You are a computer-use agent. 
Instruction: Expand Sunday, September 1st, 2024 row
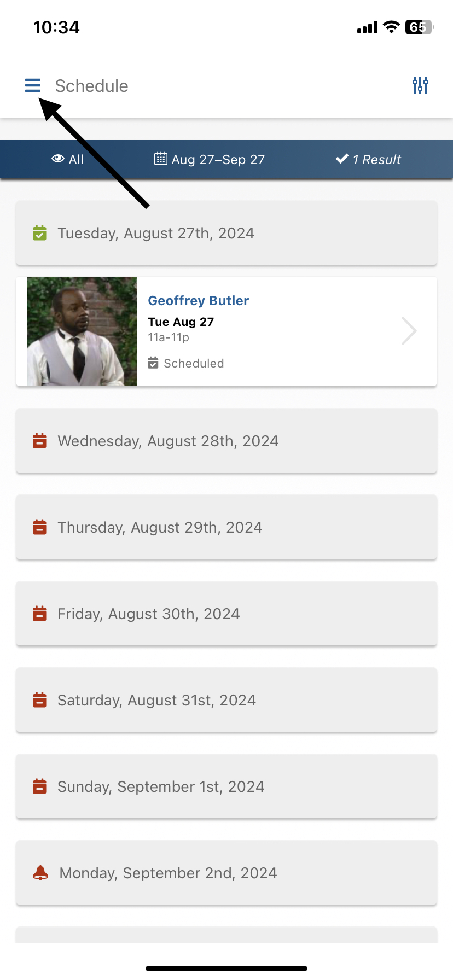(x=226, y=786)
